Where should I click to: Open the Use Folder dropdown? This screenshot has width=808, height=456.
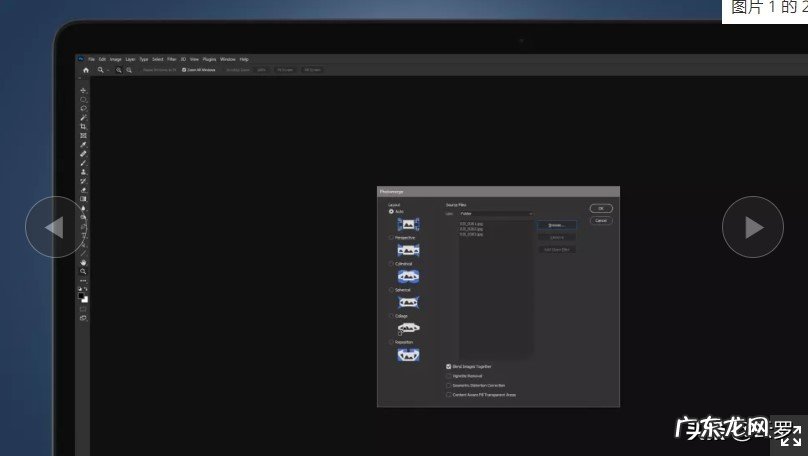(x=495, y=214)
